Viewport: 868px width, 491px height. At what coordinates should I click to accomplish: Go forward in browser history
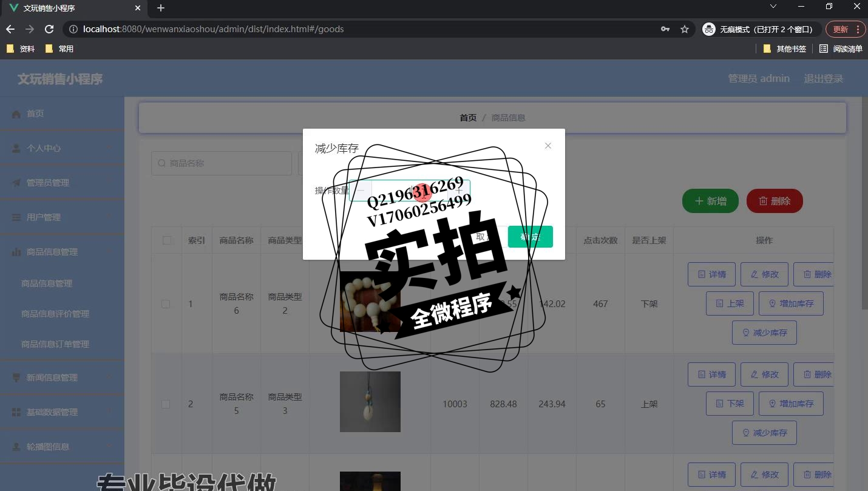tap(30, 29)
